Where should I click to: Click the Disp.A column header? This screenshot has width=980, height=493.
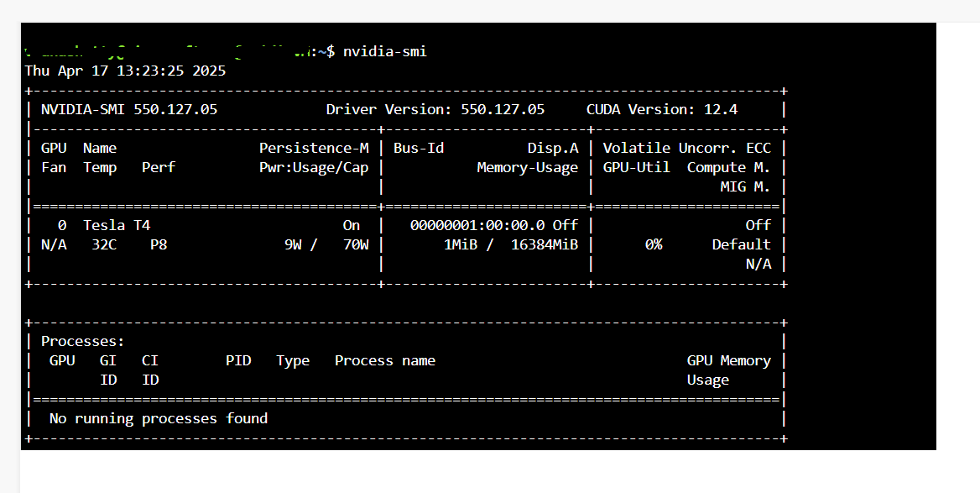click(x=553, y=149)
